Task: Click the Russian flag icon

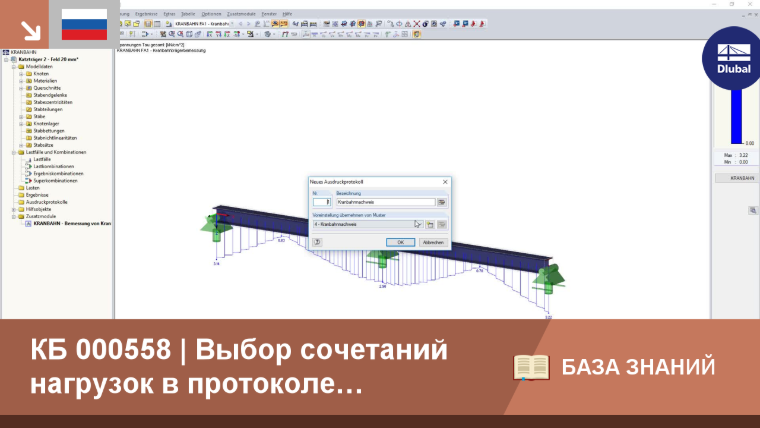Action: tap(84, 24)
